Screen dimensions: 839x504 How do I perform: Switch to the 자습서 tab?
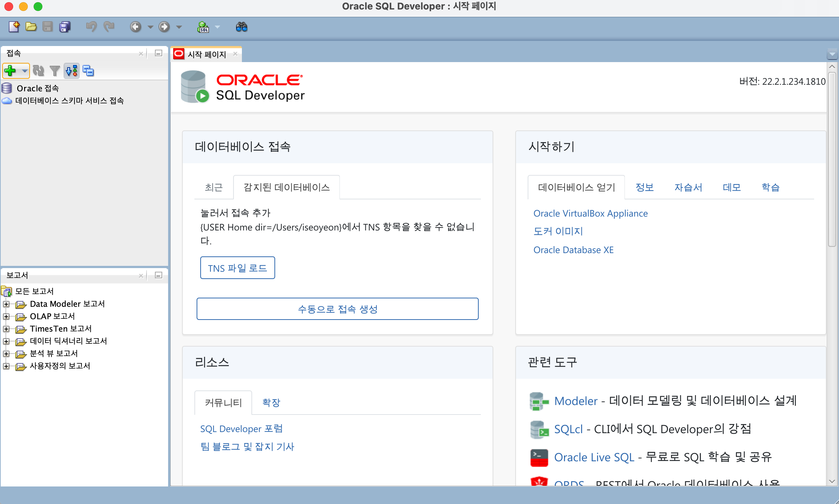pyautogui.click(x=688, y=187)
